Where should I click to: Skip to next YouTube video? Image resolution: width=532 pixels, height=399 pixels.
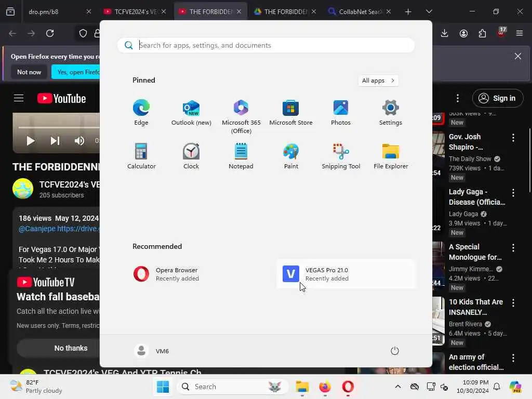(x=55, y=141)
